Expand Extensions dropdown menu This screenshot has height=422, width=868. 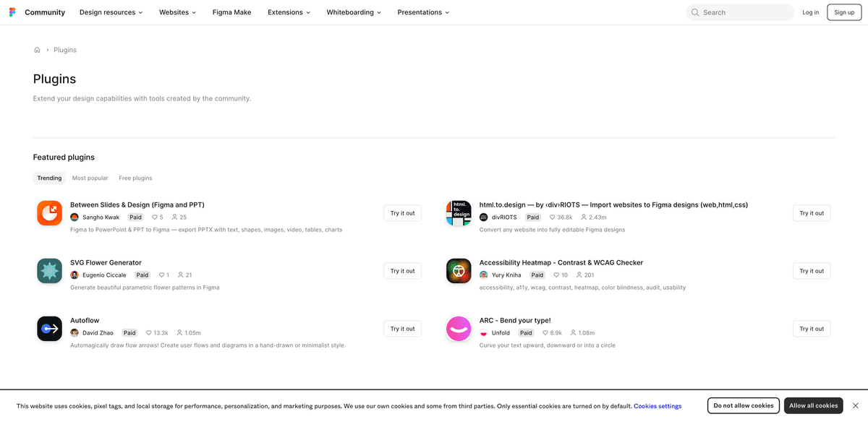(289, 12)
